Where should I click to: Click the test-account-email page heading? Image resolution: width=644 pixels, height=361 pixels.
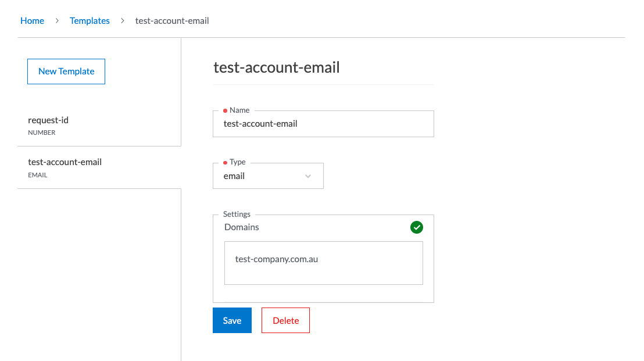pyautogui.click(x=277, y=67)
